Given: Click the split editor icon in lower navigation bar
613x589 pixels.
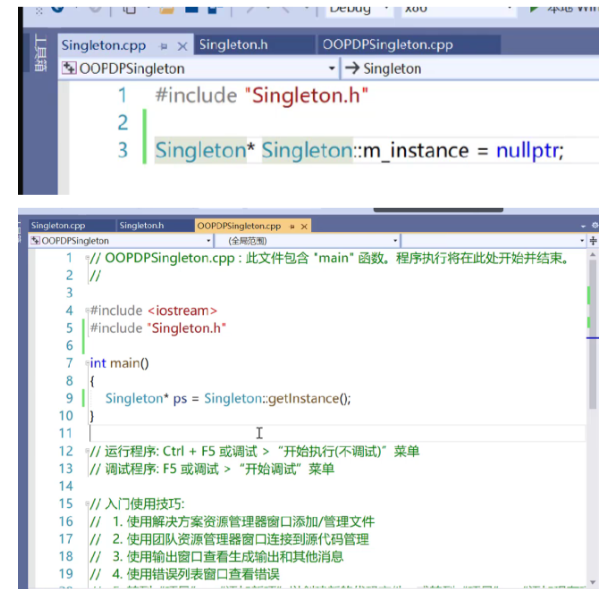Looking at the screenshot, I should (593, 241).
